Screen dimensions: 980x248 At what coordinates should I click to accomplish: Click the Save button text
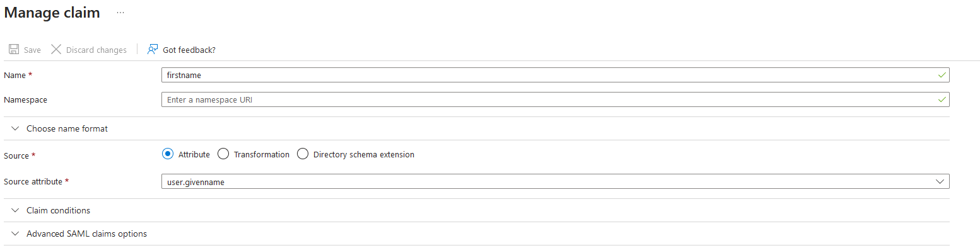pyautogui.click(x=32, y=50)
